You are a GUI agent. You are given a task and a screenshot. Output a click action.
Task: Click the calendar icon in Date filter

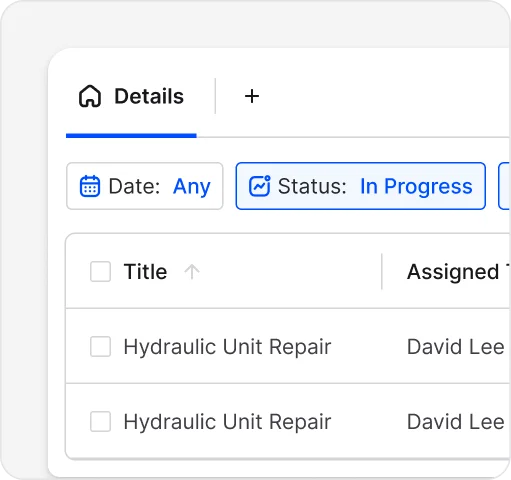tap(90, 186)
